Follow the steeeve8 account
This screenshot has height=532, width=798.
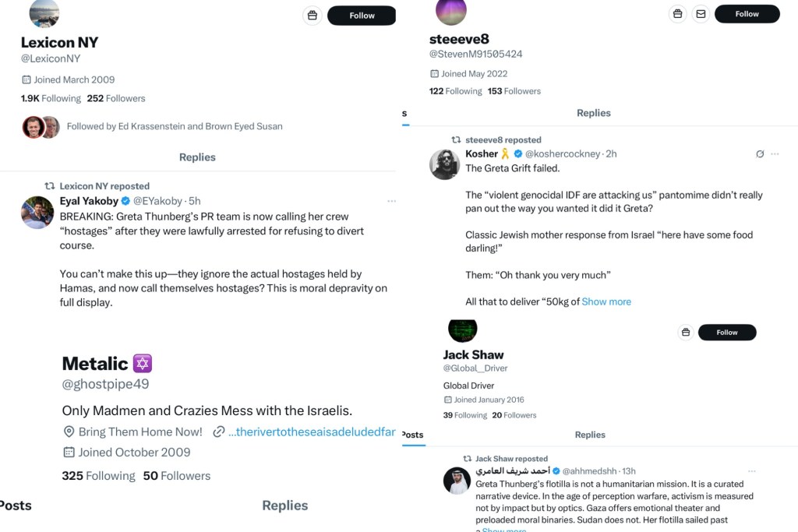[x=747, y=14]
